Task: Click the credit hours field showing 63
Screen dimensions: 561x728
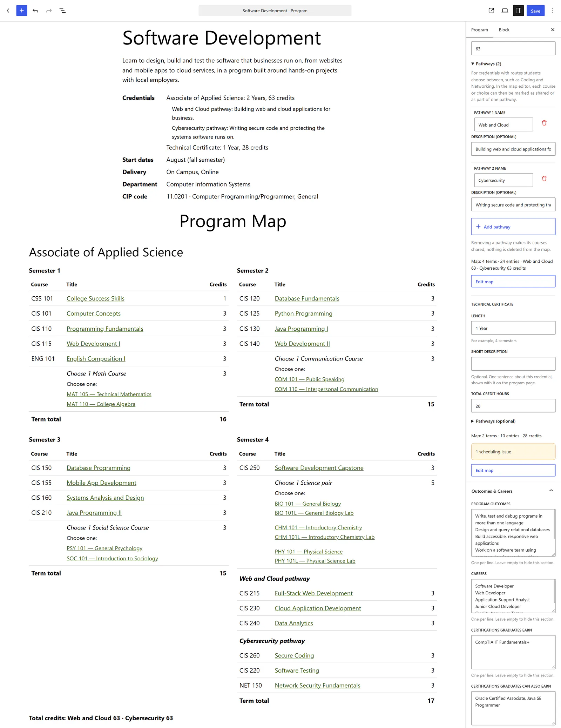Action: [513, 48]
